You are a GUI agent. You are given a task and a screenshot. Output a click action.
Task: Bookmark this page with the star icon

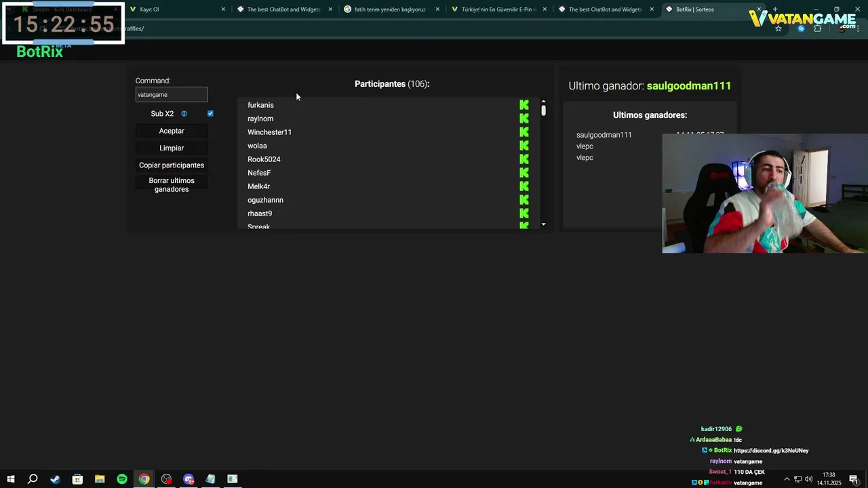pyautogui.click(x=778, y=28)
